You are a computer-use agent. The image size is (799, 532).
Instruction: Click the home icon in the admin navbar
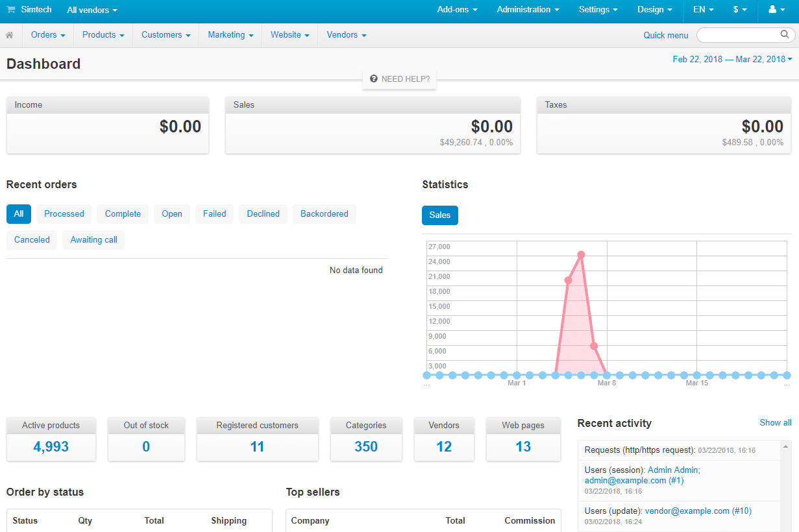click(9, 34)
